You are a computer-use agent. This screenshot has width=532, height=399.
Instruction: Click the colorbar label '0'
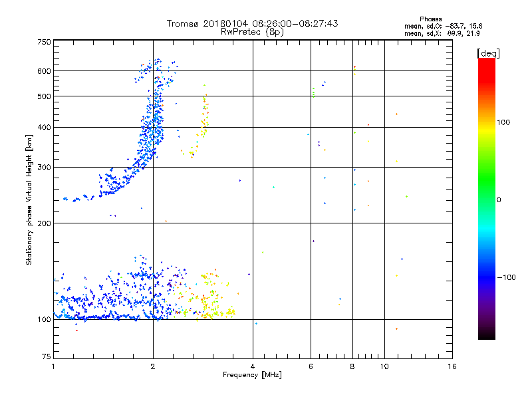coord(499,200)
